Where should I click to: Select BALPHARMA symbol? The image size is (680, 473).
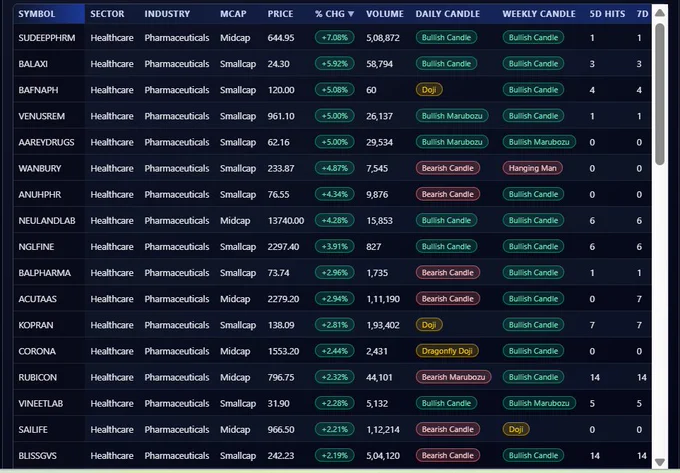pos(45,273)
